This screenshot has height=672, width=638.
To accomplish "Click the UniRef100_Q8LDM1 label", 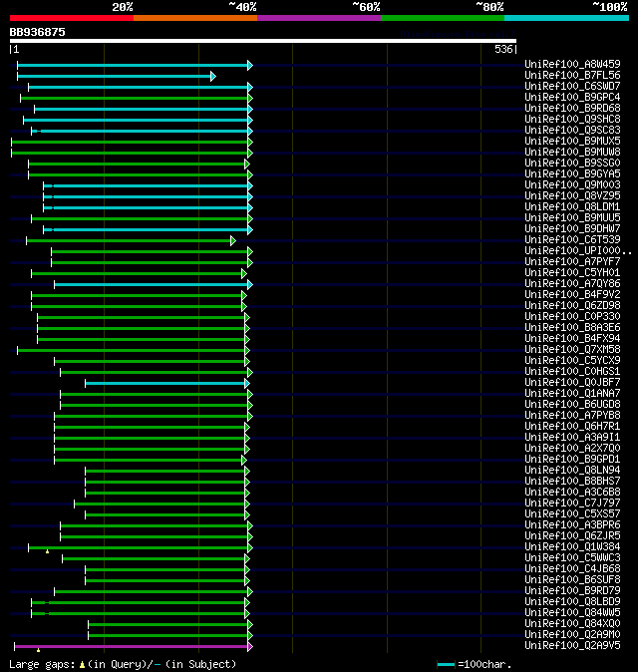I will (x=572, y=207).
